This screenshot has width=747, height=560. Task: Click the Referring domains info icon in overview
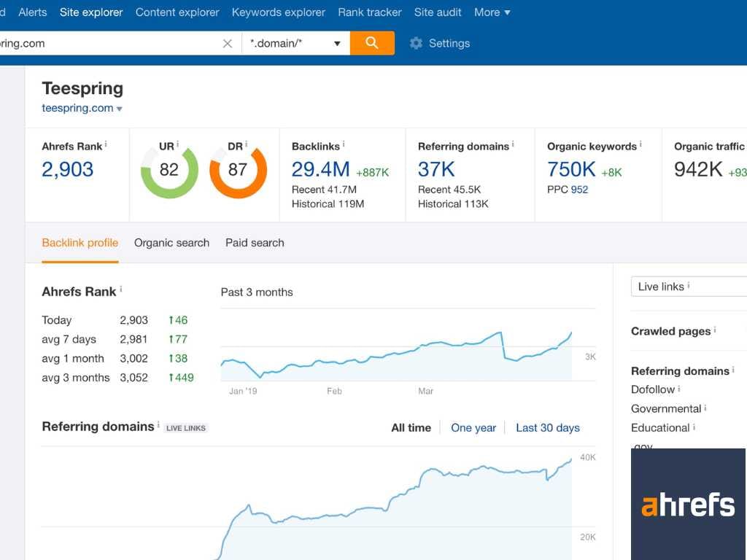point(513,144)
